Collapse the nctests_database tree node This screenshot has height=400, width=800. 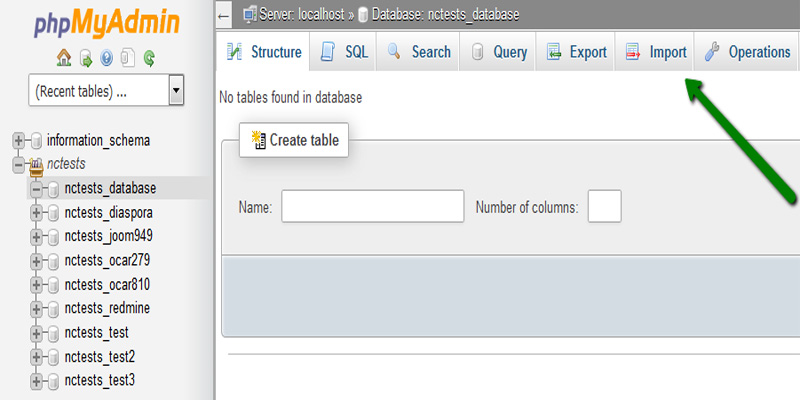36,189
